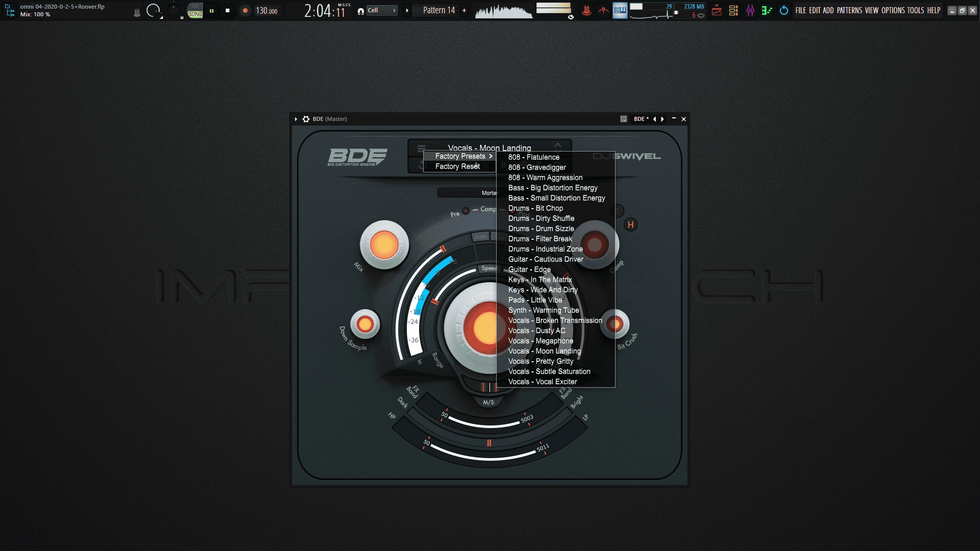Click the hamburger menu icon in BDE
The image size is (980, 551).
[x=421, y=148]
